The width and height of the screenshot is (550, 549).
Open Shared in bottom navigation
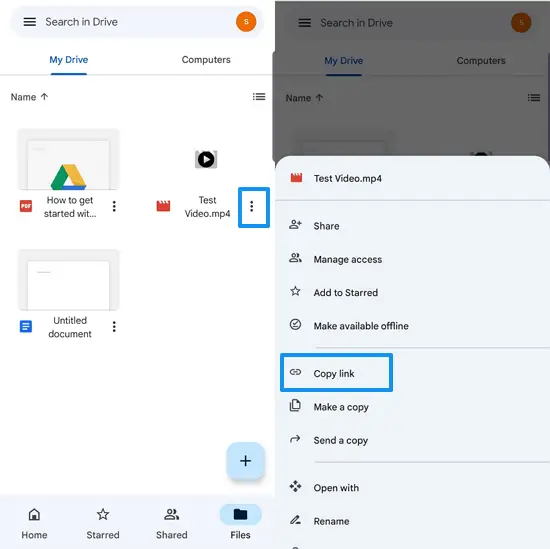(172, 524)
